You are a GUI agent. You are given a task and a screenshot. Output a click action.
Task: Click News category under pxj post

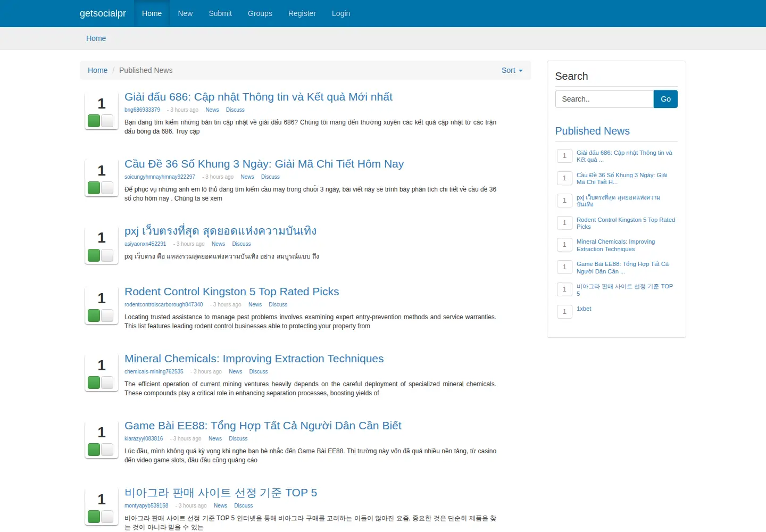tap(218, 244)
